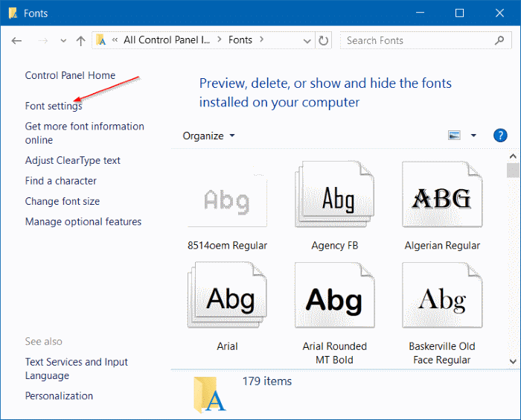Go up one folder level
Image resolution: width=521 pixels, height=420 pixels.
coord(80,40)
